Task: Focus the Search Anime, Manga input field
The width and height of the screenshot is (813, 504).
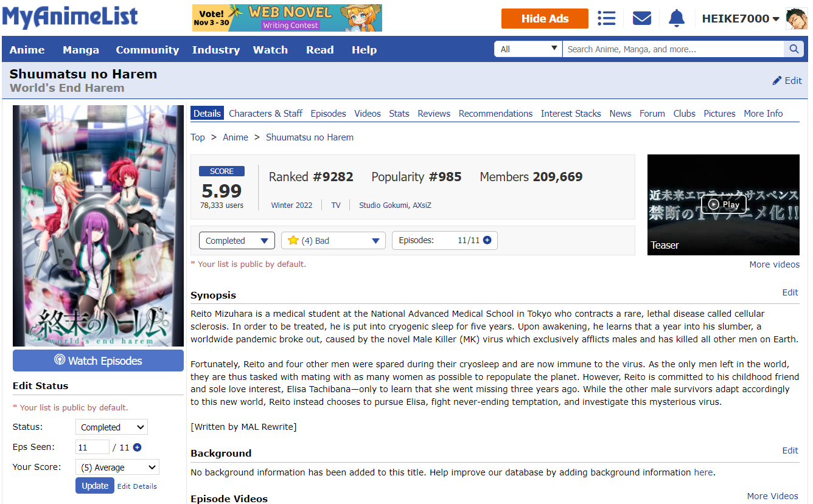Action: (673, 49)
